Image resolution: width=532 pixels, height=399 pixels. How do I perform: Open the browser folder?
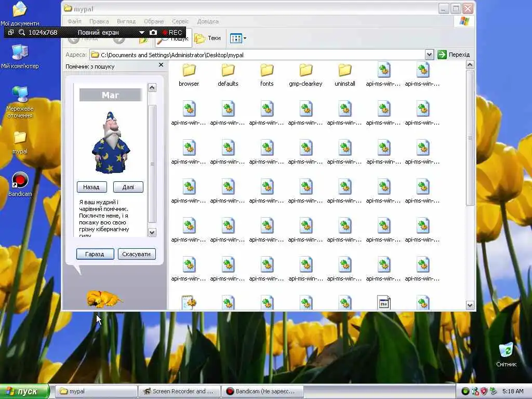click(x=189, y=75)
